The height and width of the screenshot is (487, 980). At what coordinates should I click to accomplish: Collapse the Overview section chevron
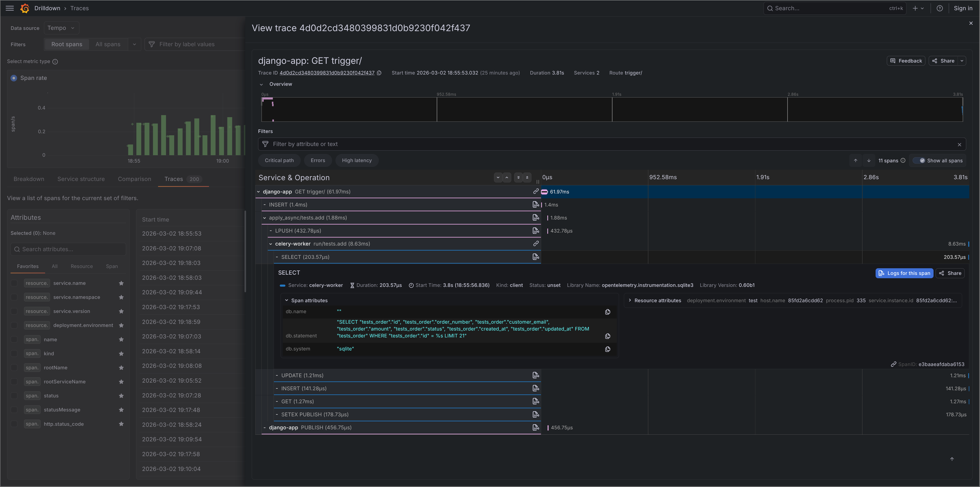pyautogui.click(x=262, y=84)
